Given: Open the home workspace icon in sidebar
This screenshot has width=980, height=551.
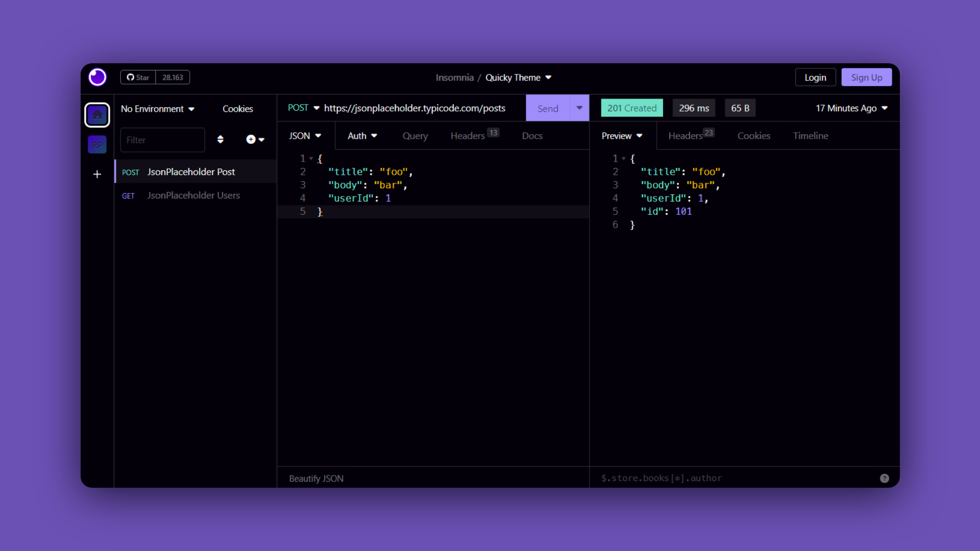Looking at the screenshot, I should point(97,115).
